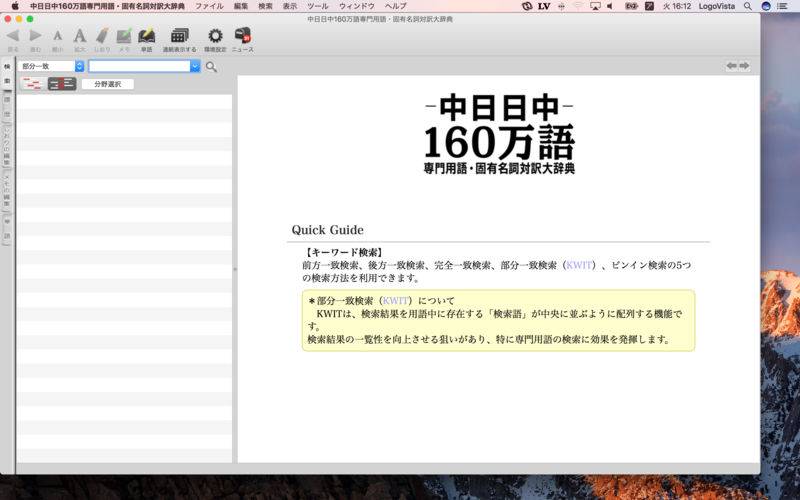Expand the search history dropdown arrow

(x=195, y=66)
